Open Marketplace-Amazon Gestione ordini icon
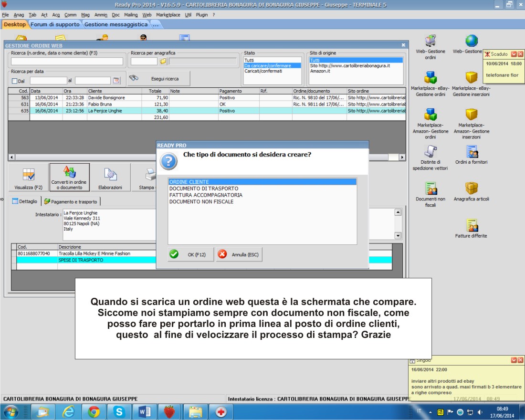Screen dimensions: 525x420 (430, 124)
